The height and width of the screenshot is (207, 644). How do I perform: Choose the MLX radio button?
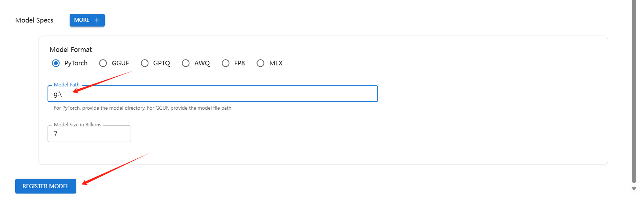click(x=261, y=63)
